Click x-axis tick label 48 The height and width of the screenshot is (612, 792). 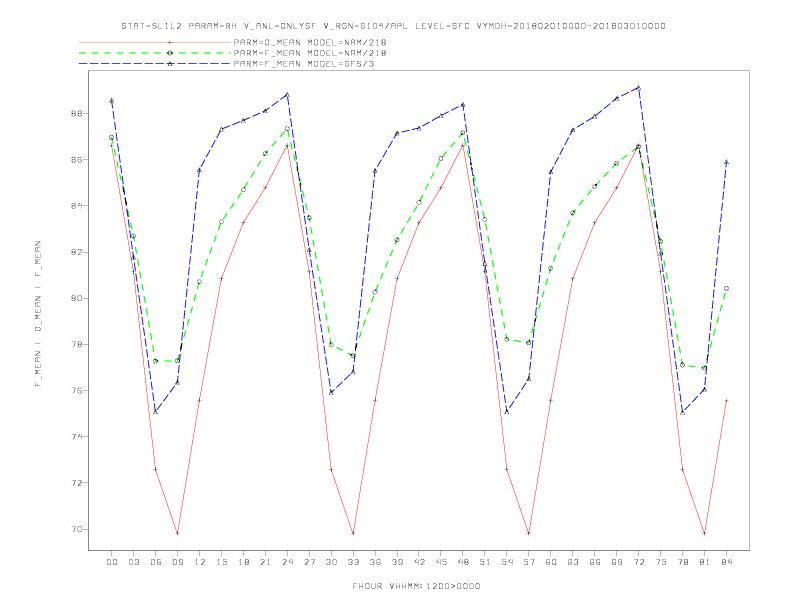point(463,562)
